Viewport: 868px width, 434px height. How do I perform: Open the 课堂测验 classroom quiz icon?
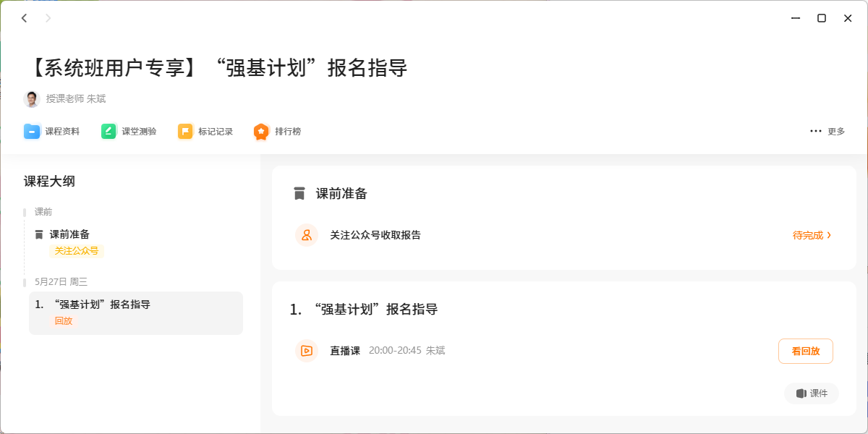click(x=109, y=131)
